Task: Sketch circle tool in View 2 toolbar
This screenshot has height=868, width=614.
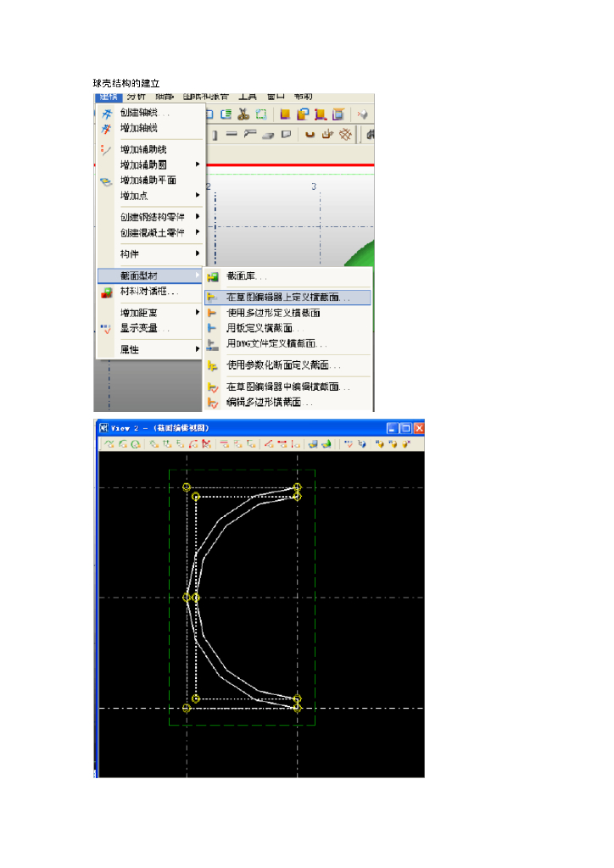Action: click(x=136, y=444)
